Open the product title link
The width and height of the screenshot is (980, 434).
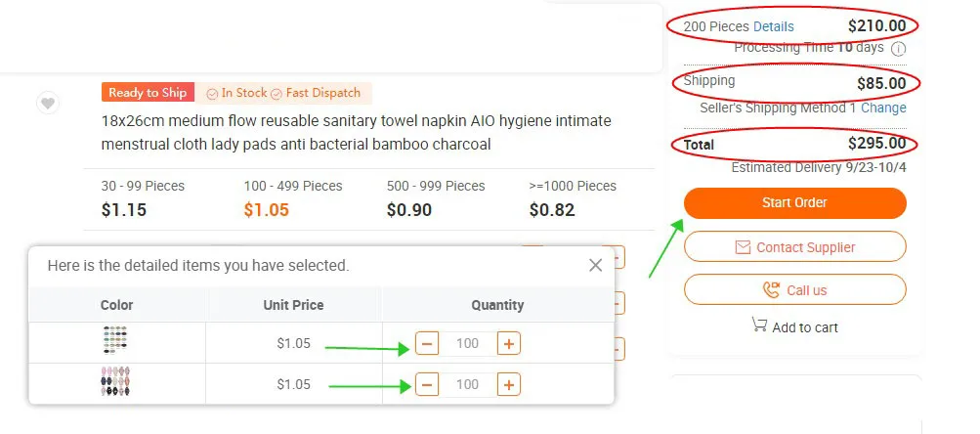(x=356, y=133)
